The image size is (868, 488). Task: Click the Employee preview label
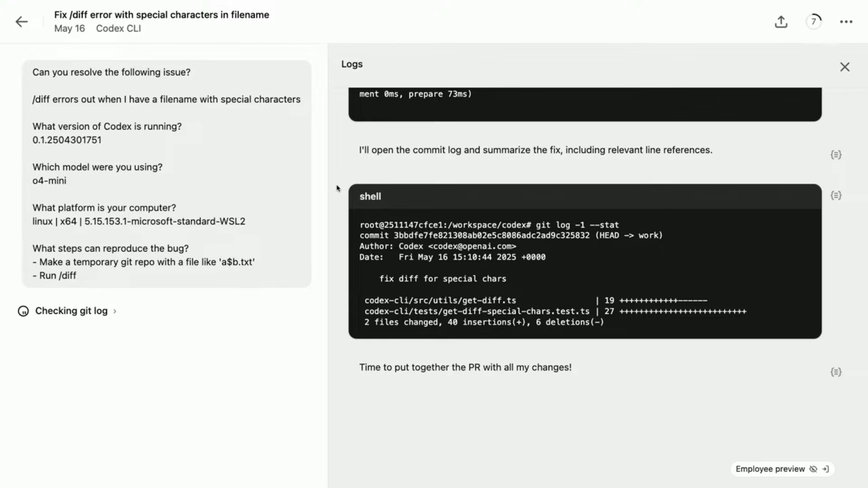[x=770, y=469]
